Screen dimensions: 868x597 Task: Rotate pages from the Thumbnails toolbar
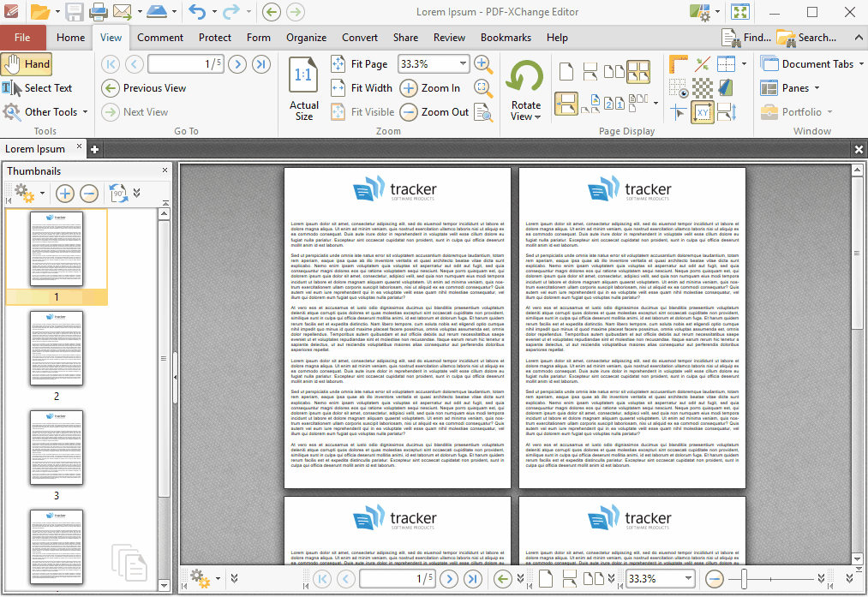pyautogui.click(x=118, y=193)
